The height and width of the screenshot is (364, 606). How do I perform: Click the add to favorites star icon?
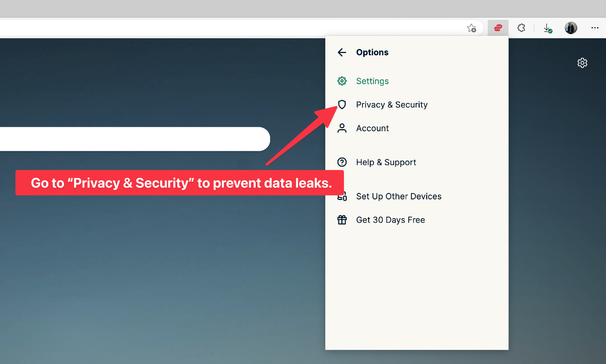(472, 28)
